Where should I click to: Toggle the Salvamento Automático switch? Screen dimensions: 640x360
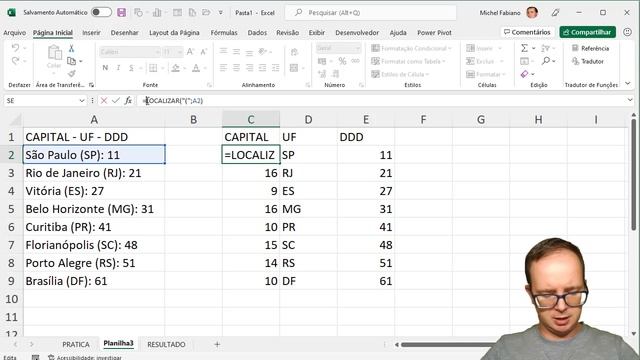tap(101, 12)
